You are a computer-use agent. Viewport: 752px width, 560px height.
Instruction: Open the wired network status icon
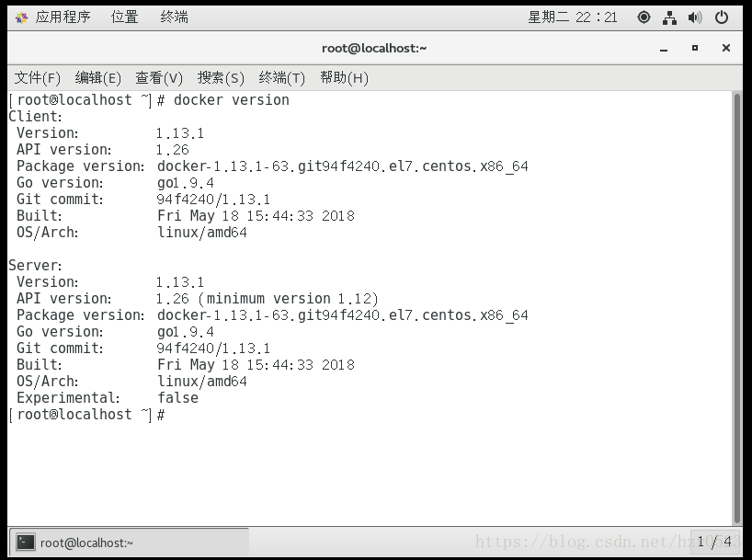pyautogui.click(x=669, y=17)
